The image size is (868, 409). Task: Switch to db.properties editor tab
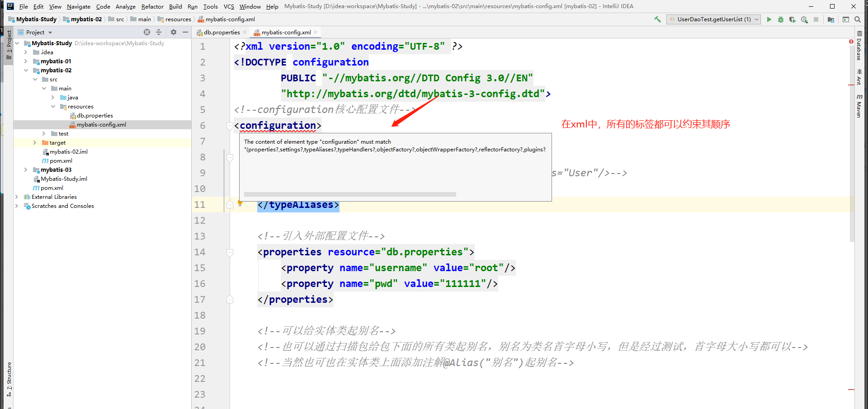click(222, 32)
